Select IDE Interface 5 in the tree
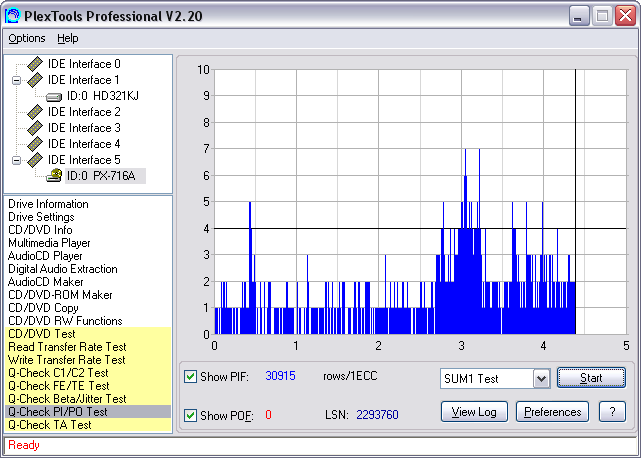This screenshot has width=641, height=458. [x=84, y=160]
